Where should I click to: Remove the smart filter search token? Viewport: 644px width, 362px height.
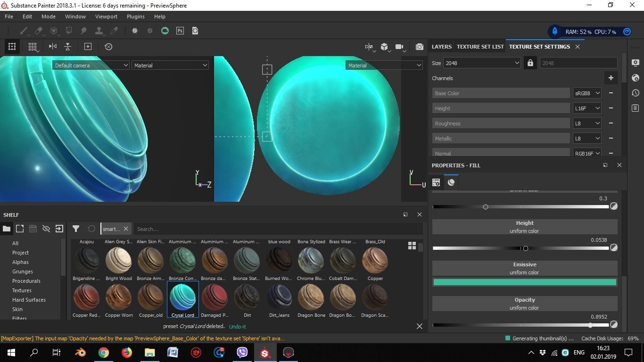125,229
